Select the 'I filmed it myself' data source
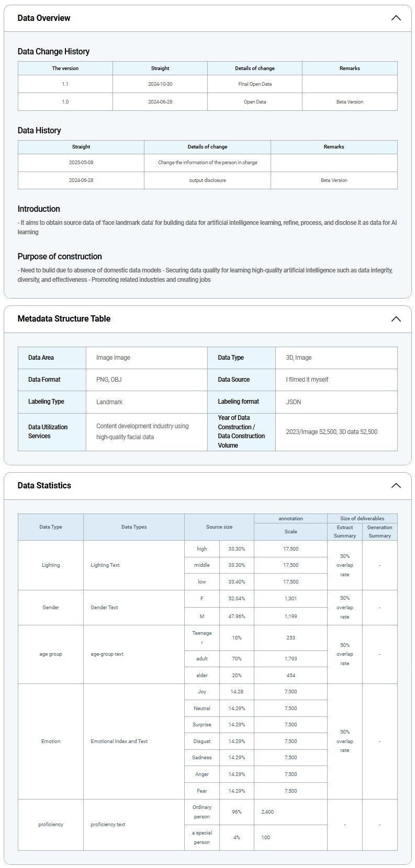The image size is (415, 868). [307, 380]
